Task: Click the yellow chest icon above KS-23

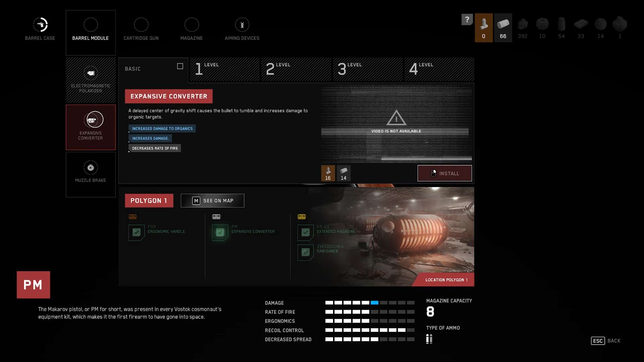Action: [302, 217]
